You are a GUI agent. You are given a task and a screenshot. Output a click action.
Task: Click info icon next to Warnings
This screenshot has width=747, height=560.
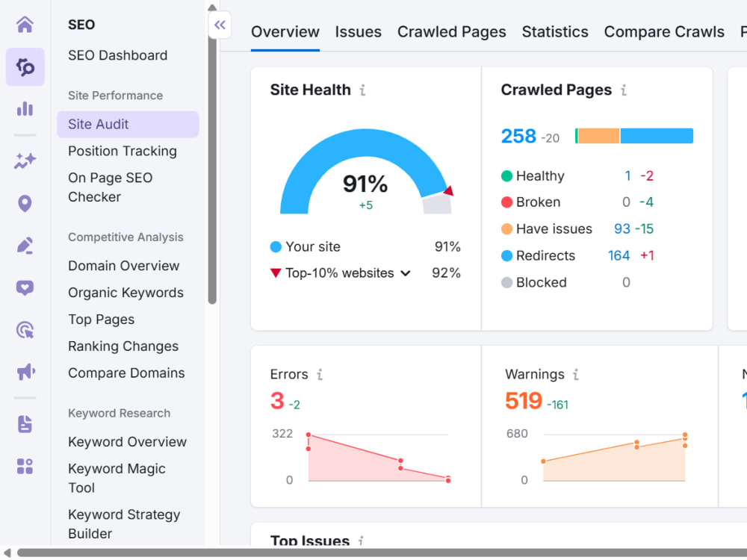tap(575, 375)
